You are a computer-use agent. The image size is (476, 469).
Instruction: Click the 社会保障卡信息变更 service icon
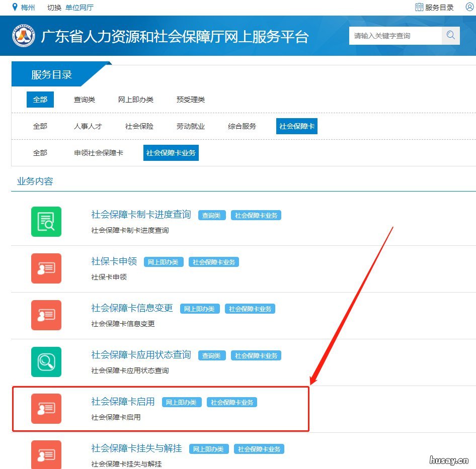[46, 315]
